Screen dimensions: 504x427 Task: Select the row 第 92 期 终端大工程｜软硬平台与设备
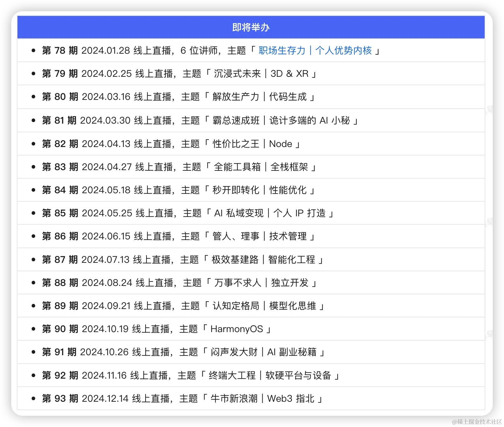pos(251,375)
